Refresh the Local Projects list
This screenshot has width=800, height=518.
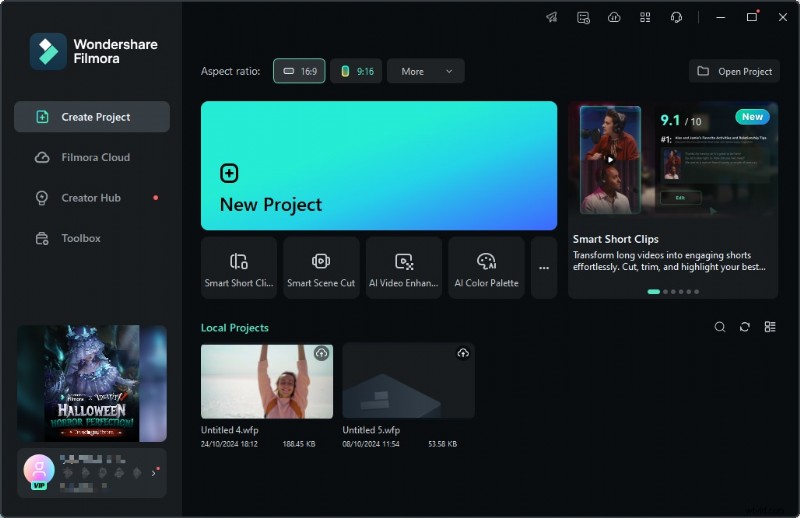click(x=745, y=327)
